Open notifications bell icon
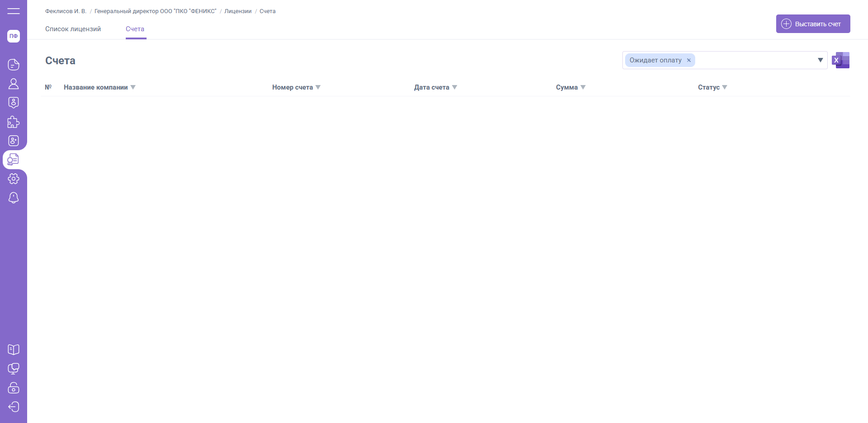 pyautogui.click(x=14, y=198)
